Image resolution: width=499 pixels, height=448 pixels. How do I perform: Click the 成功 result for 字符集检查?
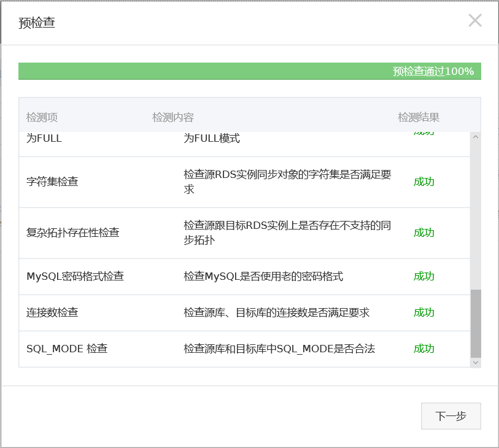coord(424,182)
